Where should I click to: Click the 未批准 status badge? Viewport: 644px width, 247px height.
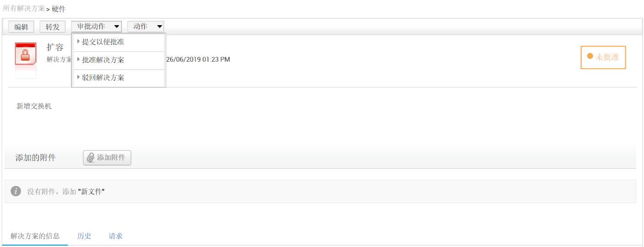tap(603, 57)
